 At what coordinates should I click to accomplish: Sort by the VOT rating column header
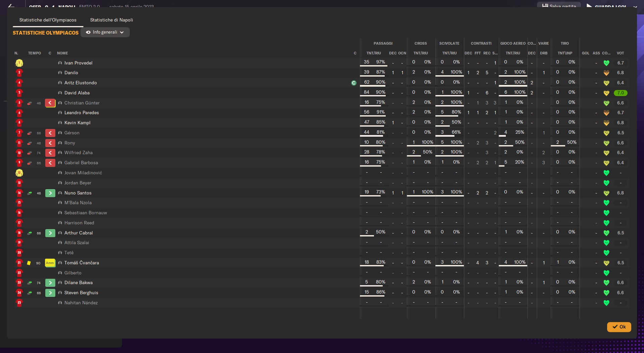620,53
